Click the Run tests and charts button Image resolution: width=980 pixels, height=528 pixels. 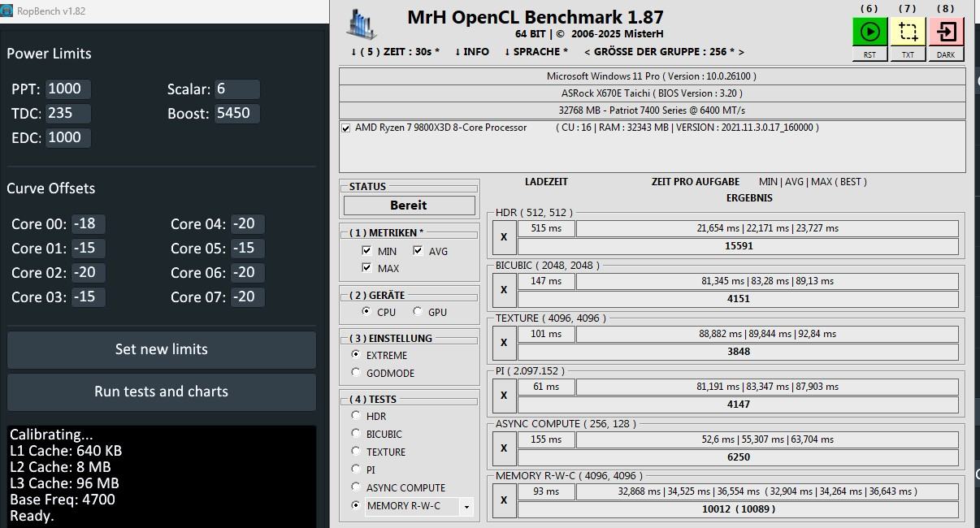coord(161,392)
